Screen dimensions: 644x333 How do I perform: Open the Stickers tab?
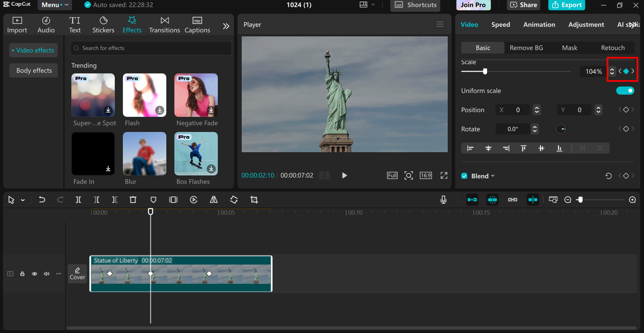(103, 25)
